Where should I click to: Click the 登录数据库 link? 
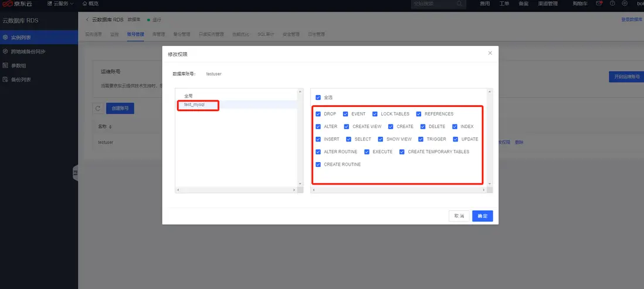point(632,19)
